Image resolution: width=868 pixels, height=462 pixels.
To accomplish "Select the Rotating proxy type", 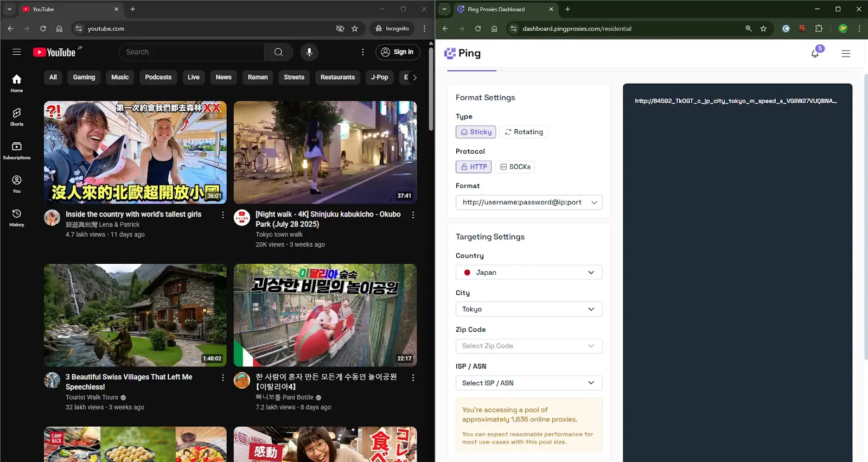I will pos(524,132).
